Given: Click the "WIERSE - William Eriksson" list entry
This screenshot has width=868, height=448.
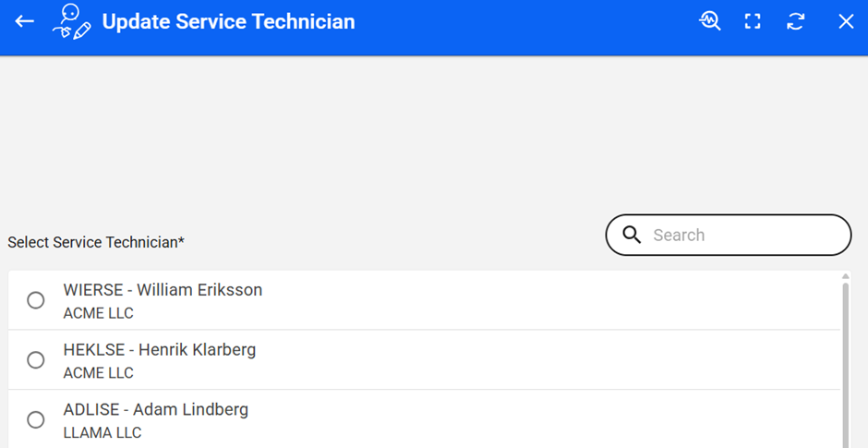Looking at the screenshot, I should [x=163, y=290].
